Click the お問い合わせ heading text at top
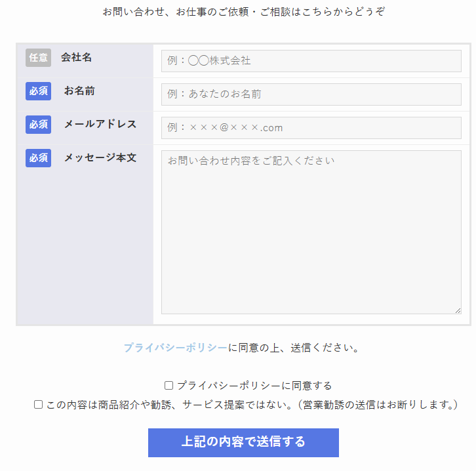Image resolution: width=476 pixels, height=471 pixels. pyautogui.click(x=244, y=12)
